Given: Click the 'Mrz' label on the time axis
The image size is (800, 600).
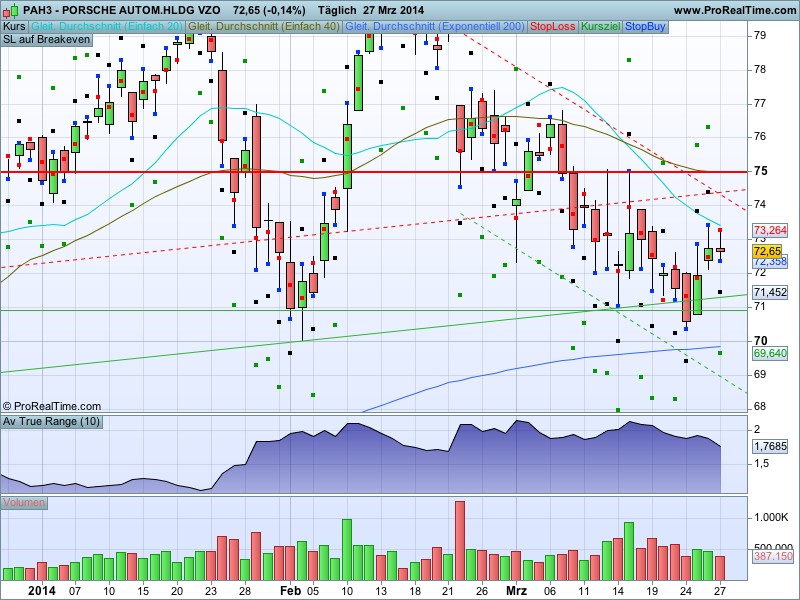Looking at the screenshot, I should pyautogui.click(x=516, y=591).
